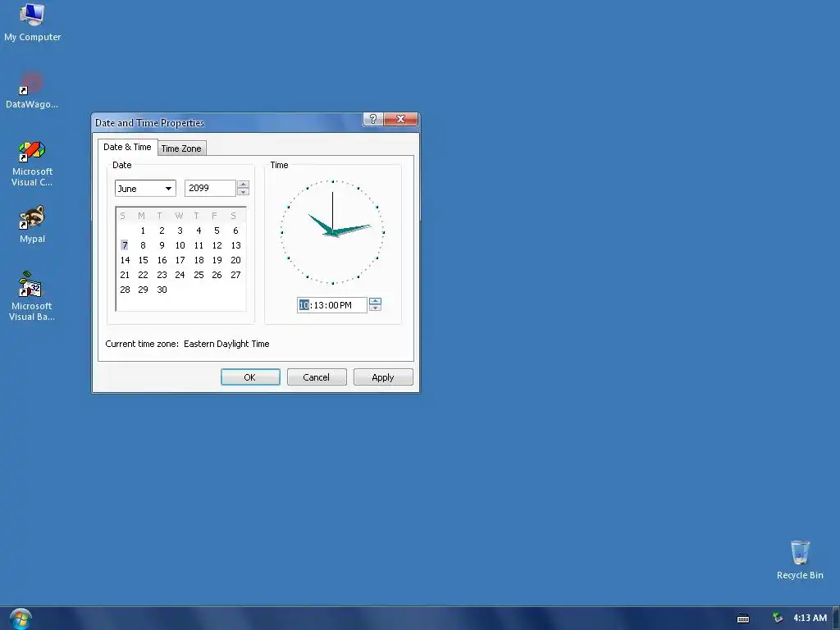Image resolution: width=840 pixels, height=630 pixels.
Task: Select day 24 in the calendar
Action: click(x=180, y=275)
